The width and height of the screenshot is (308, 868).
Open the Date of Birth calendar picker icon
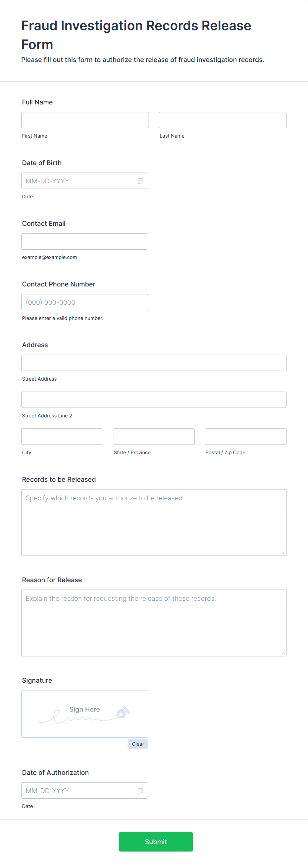[140, 181]
